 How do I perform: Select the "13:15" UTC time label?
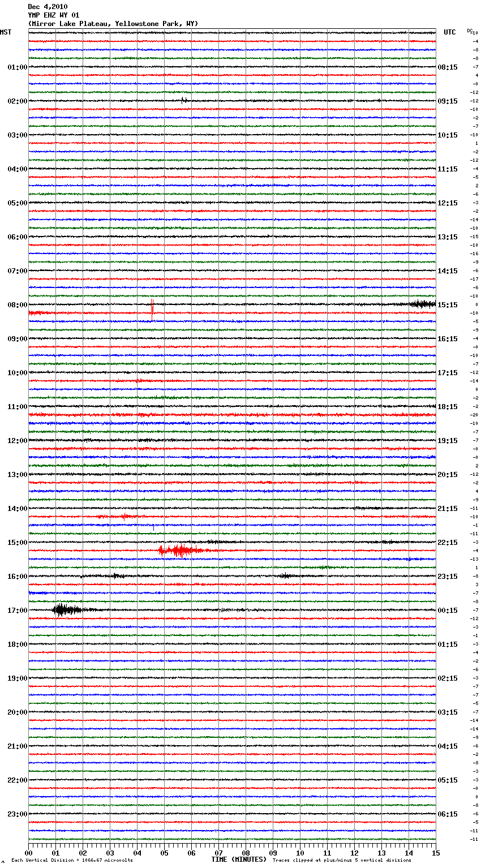click(x=448, y=237)
